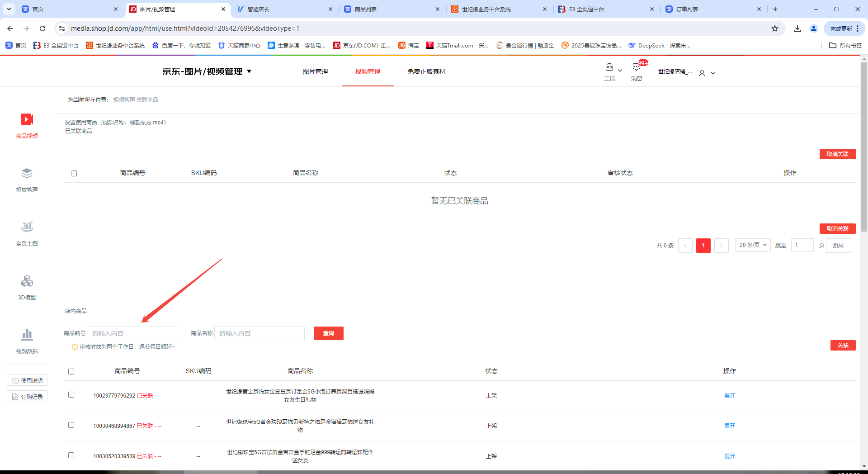Tick the checkbox for product 10023779796292
The height and width of the screenshot is (474, 868).
71,395
